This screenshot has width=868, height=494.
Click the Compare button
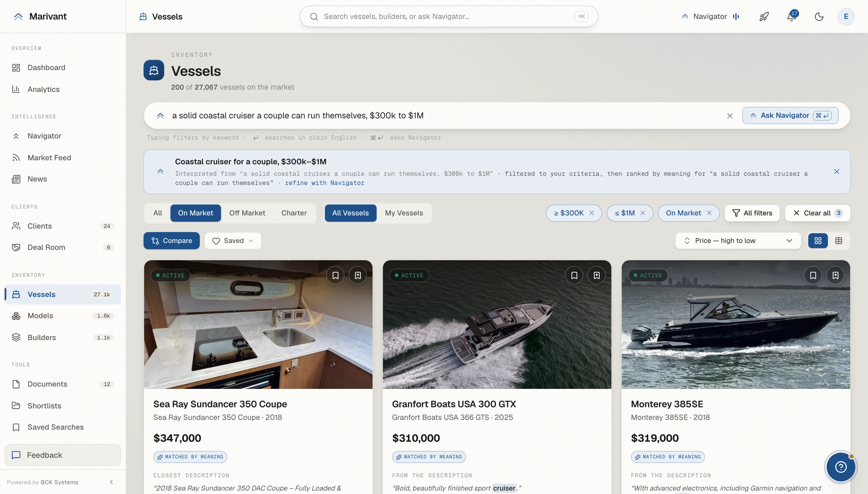172,241
